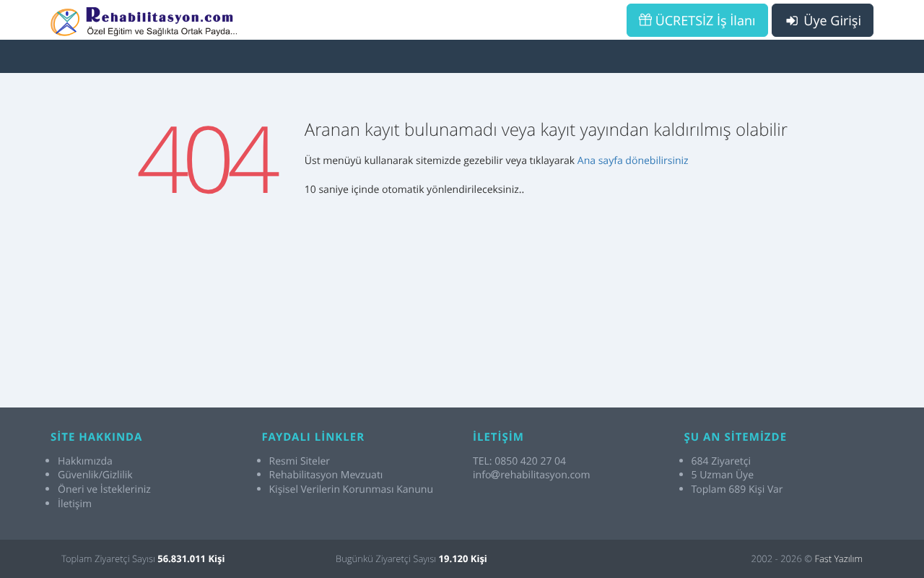Click the Aranan kayıt bulunamadı heading
The height and width of the screenshot is (578, 924).
pos(546,130)
